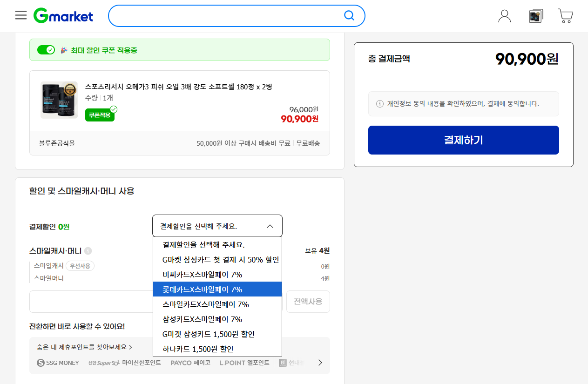The width and height of the screenshot is (588, 384).
Task: Expand more partner points with the right arrow
Action: (x=320, y=363)
